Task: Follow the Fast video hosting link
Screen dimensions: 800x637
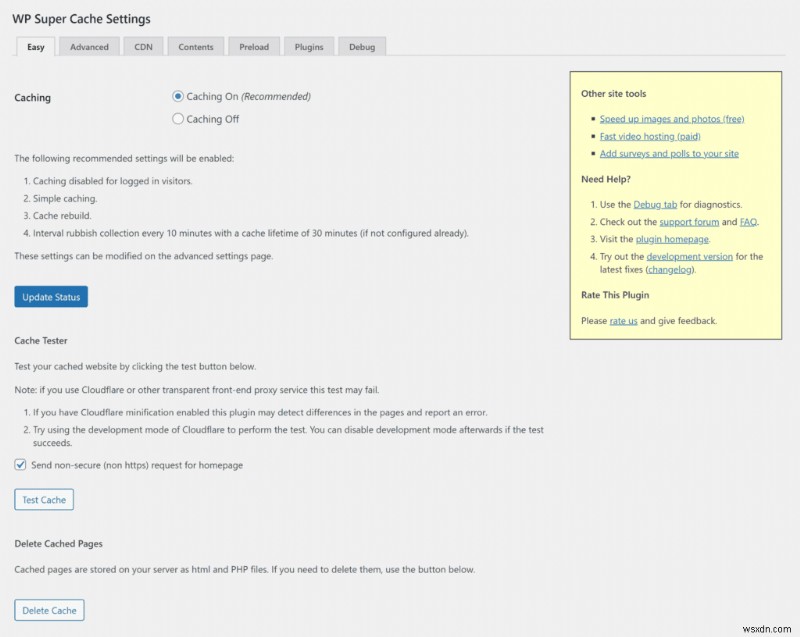Action: click(650, 136)
